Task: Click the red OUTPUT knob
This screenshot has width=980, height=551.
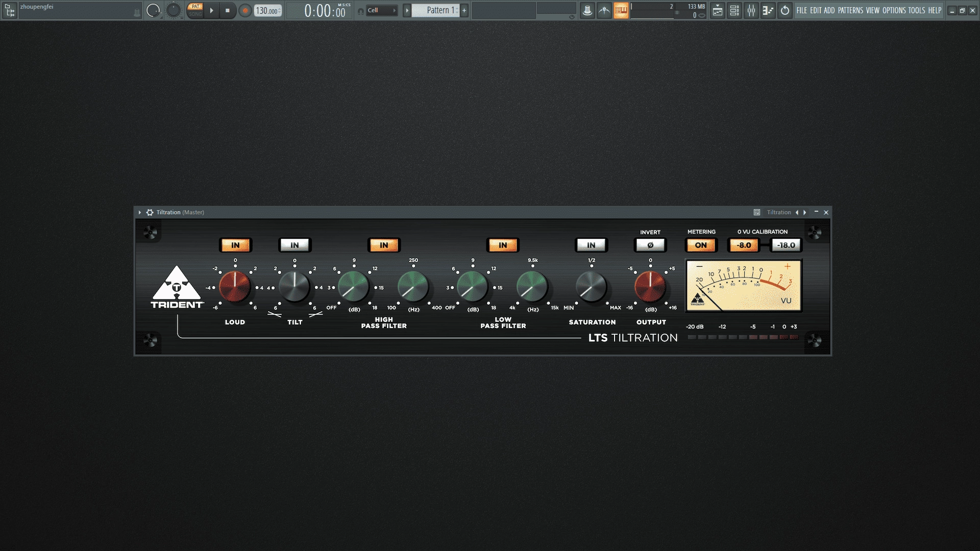Action: click(x=650, y=287)
